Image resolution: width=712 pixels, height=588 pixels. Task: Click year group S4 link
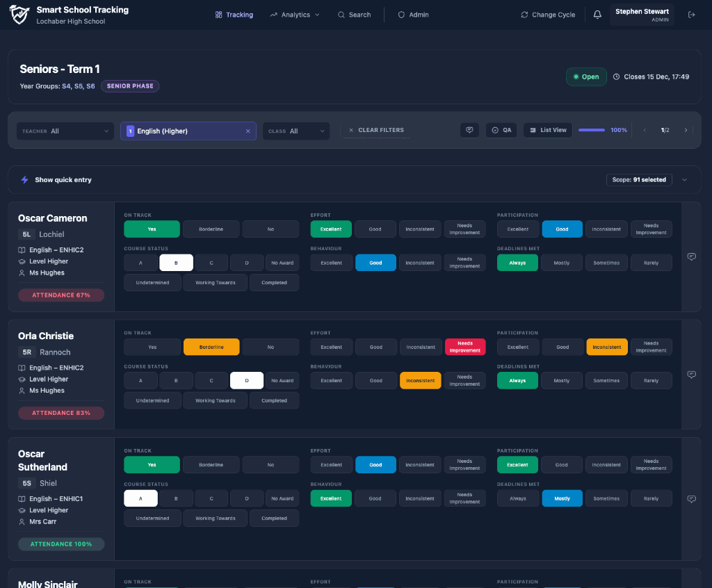coord(66,86)
